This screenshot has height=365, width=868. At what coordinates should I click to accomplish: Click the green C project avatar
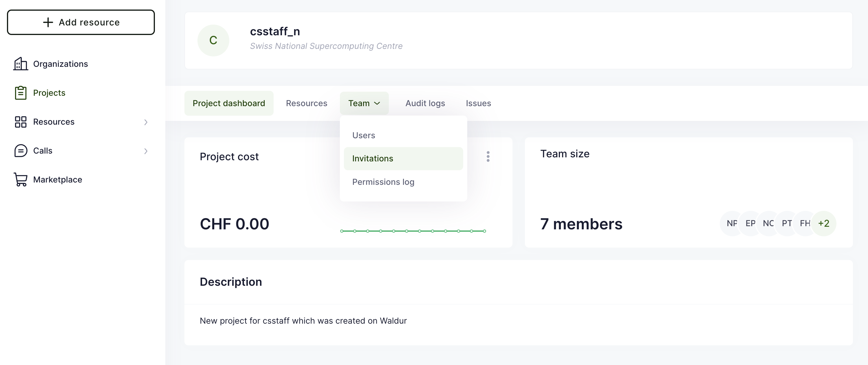(x=213, y=40)
